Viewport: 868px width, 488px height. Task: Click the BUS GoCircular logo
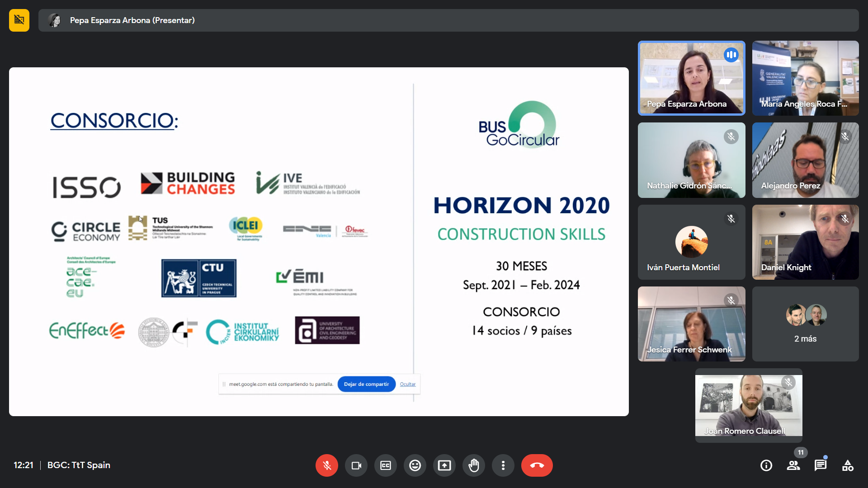pyautogui.click(x=519, y=125)
